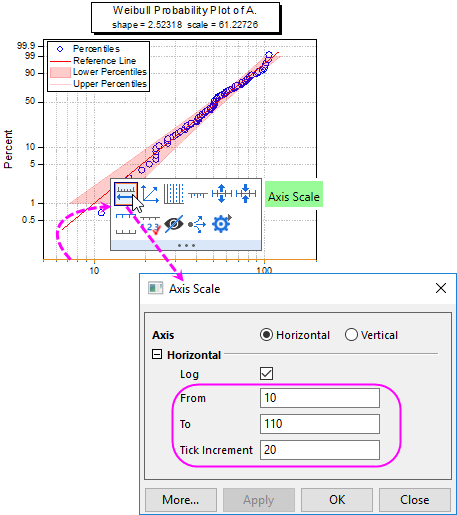This screenshot has height=515, width=457.
Task: Confirm the dialog with OK
Action: 337,500
